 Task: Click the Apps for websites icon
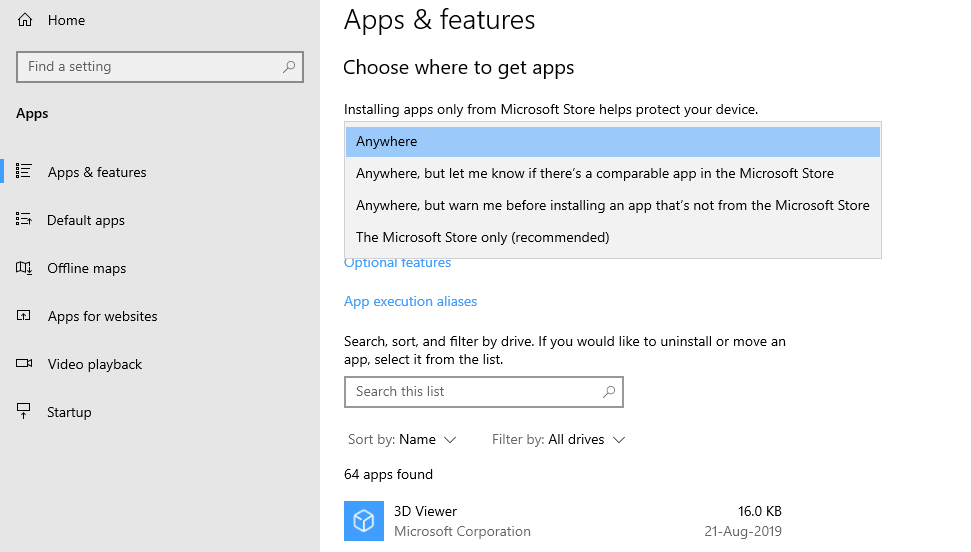coord(25,316)
